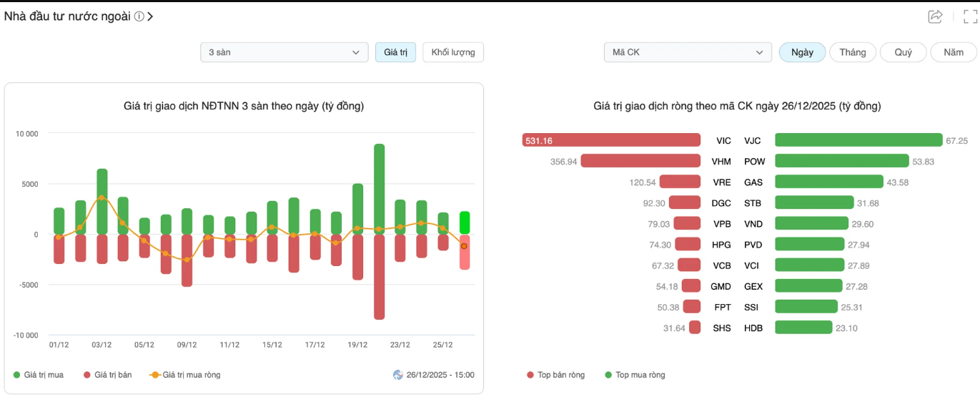Select the Ngày time period
980x397 pixels.
click(x=802, y=52)
